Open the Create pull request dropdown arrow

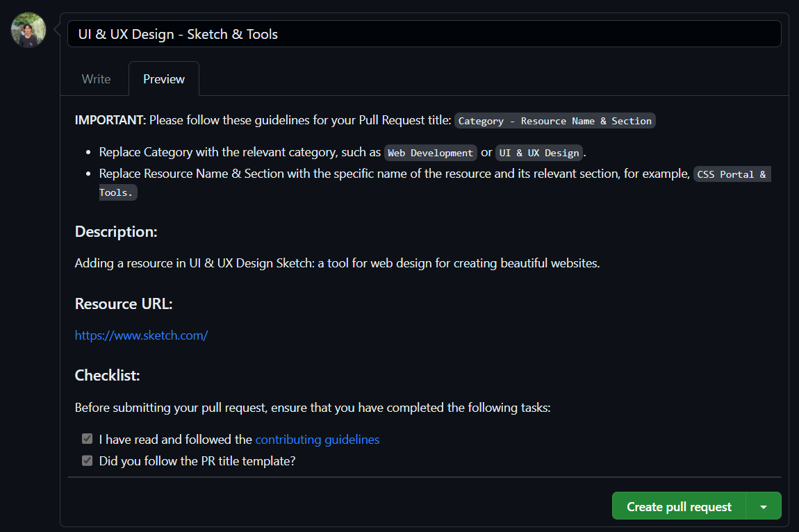point(764,506)
